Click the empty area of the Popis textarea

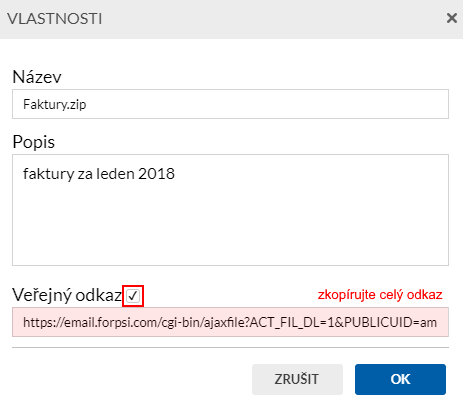point(230,220)
